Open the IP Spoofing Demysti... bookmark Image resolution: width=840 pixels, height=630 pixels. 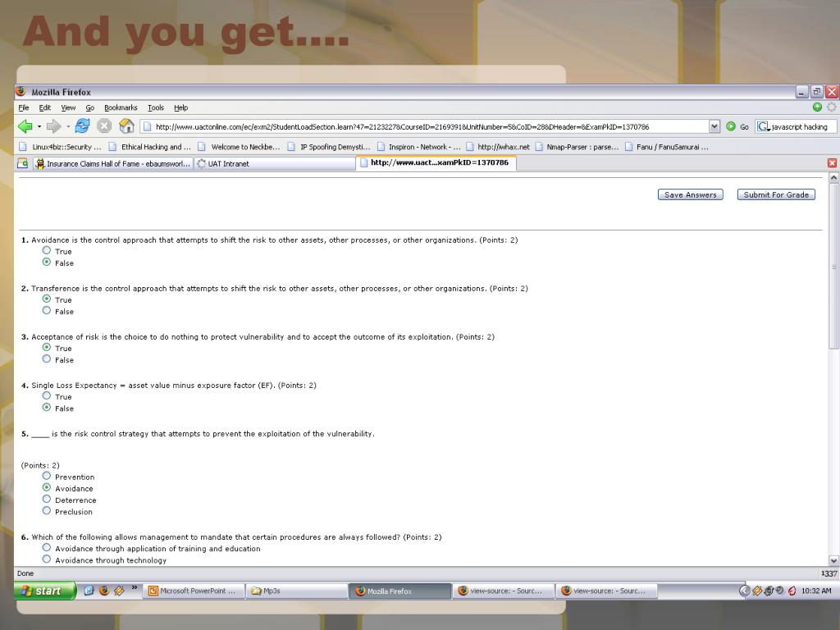pos(328,147)
